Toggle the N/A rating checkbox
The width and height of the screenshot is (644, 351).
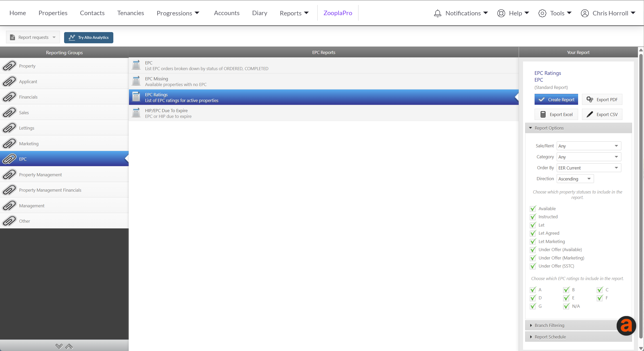[x=566, y=306]
